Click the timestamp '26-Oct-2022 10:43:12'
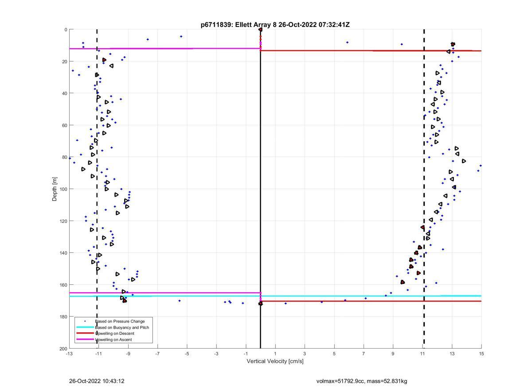Viewport: 532px width, 392px height. tap(97, 381)
